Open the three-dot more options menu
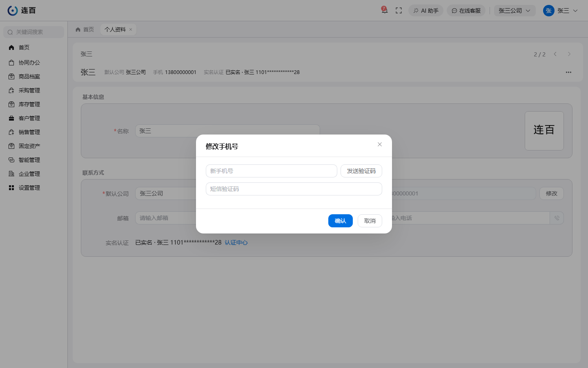 568,72
